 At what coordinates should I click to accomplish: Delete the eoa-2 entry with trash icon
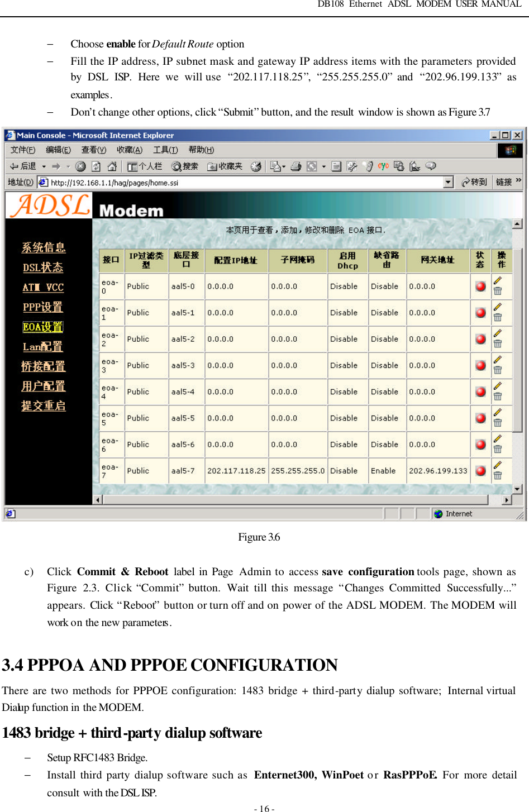(498, 344)
